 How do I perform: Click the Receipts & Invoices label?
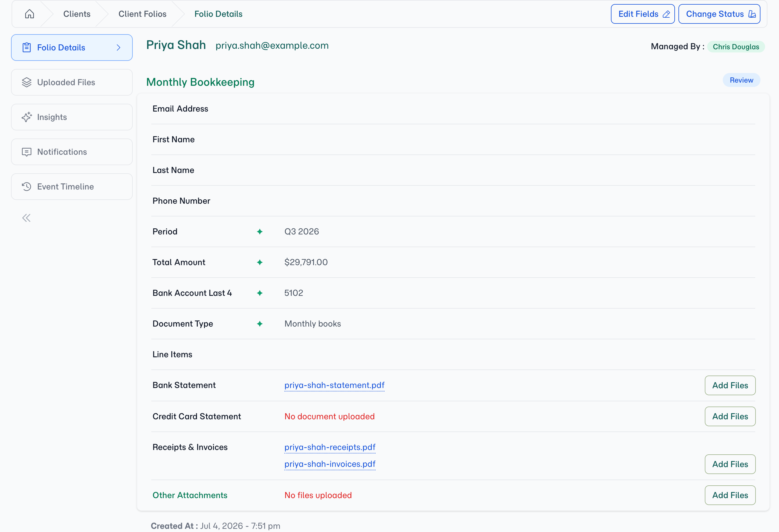pyautogui.click(x=190, y=447)
